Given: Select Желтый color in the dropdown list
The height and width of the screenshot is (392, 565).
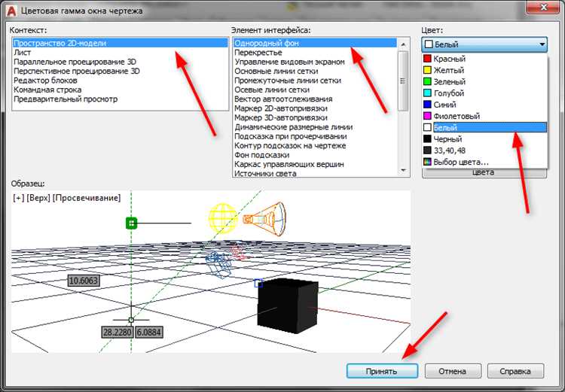Looking at the screenshot, I should (484, 70).
